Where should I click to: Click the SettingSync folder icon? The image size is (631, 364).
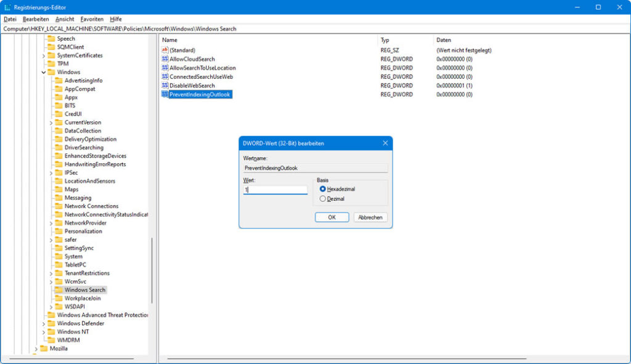pyautogui.click(x=59, y=248)
